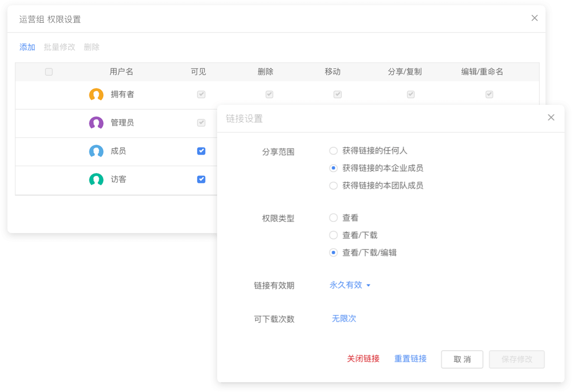Open 无限次 download limit link

tap(344, 318)
